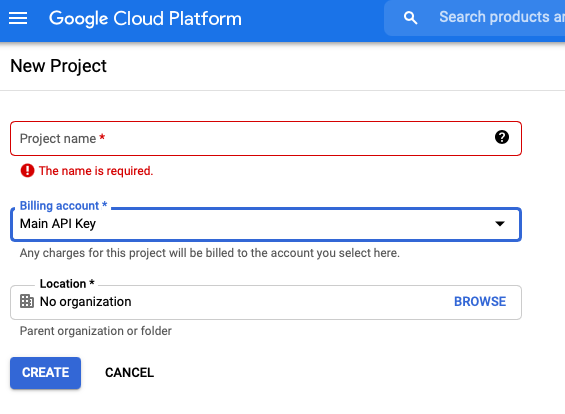Click the New Project page heading

pyautogui.click(x=58, y=66)
